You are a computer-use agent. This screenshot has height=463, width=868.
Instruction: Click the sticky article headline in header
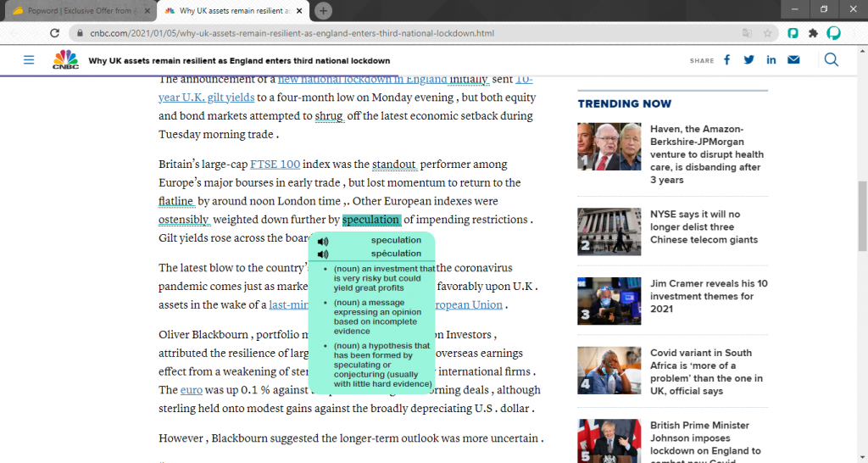(x=239, y=60)
